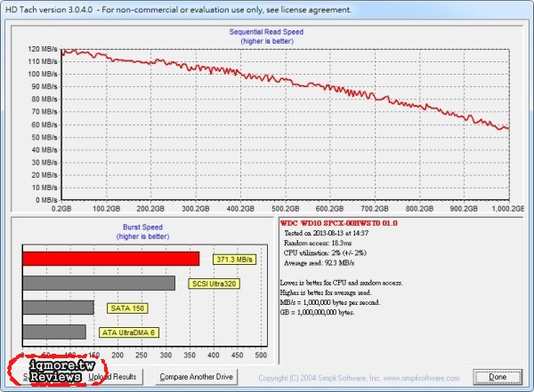Screen dimensions: 534x392
Task: Select the gray SCSI Ultra320 bar
Action: [x=99, y=283]
